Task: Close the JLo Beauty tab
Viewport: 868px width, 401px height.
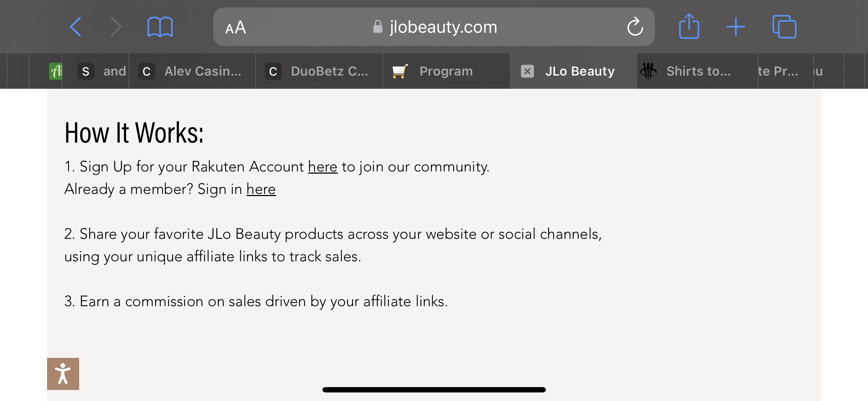Action: tap(527, 71)
